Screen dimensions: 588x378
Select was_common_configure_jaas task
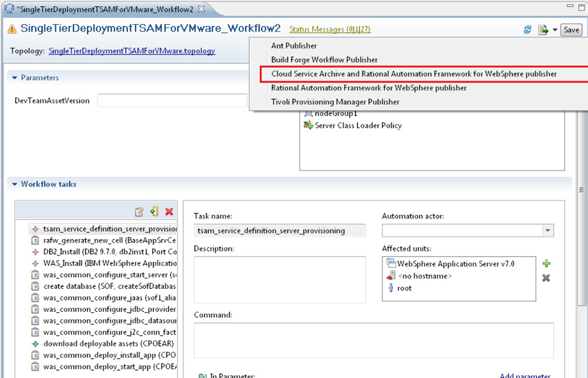[x=103, y=298]
